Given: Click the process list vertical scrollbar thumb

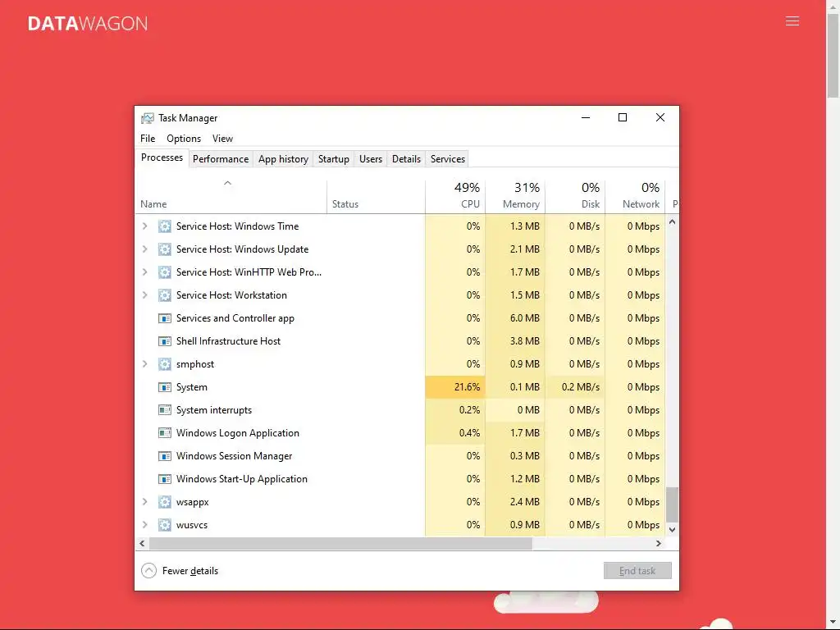Looking at the screenshot, I should click(672, 504).
